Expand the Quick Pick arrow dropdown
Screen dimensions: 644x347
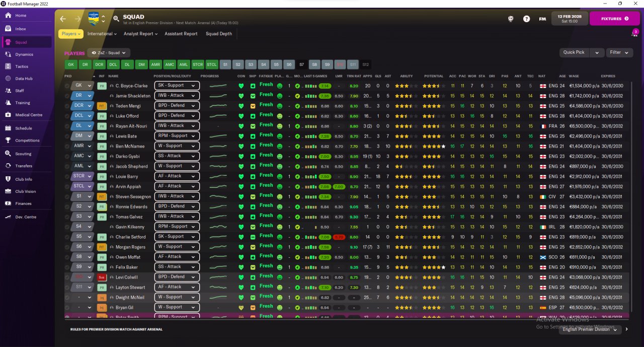[597, 52]
